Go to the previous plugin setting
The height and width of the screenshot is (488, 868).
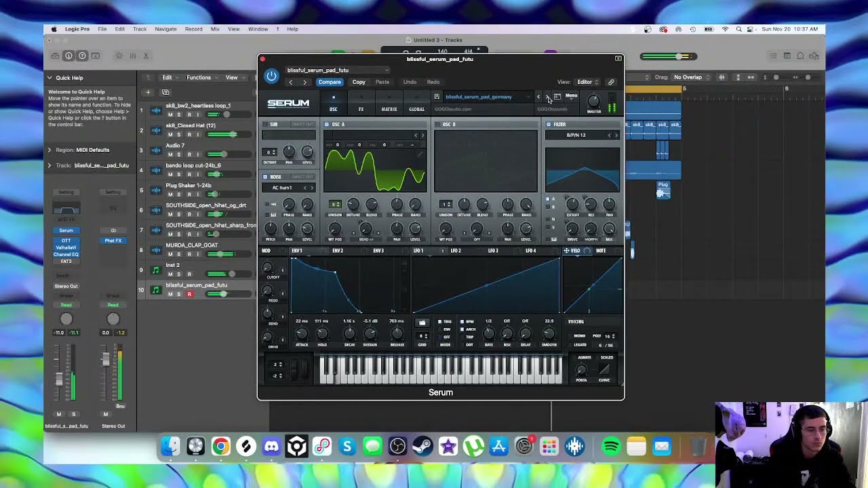tap(291, 82)
